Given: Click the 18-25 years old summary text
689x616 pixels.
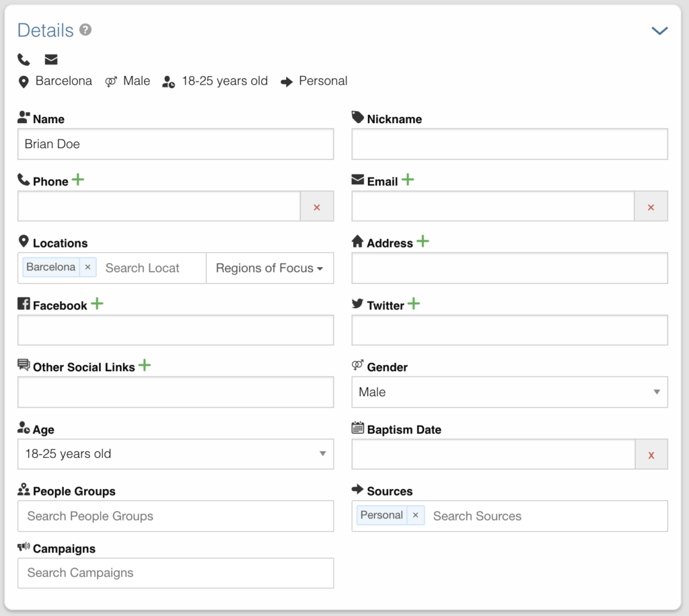Looking at the screenshot, I should point(225,81).
